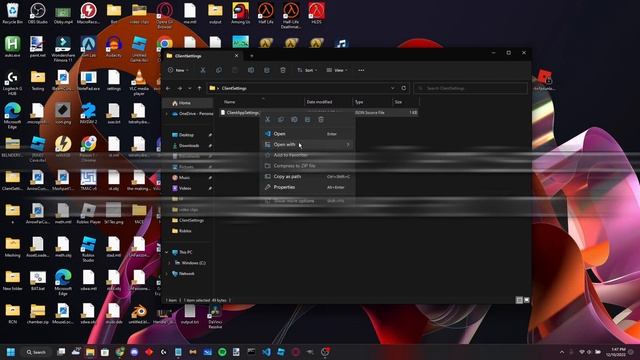
Task: Expand the Windows (C:) tree node
Action: [x=169, y=263]
